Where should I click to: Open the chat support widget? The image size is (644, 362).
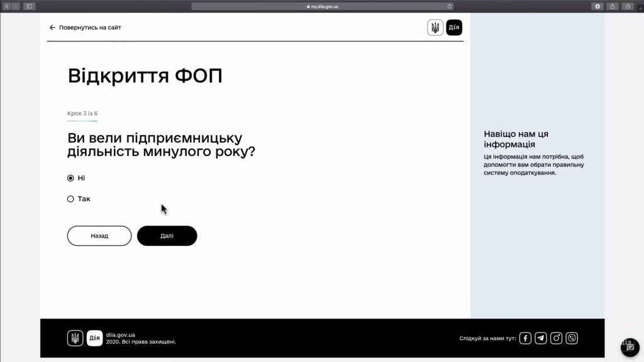coord(630,347)
